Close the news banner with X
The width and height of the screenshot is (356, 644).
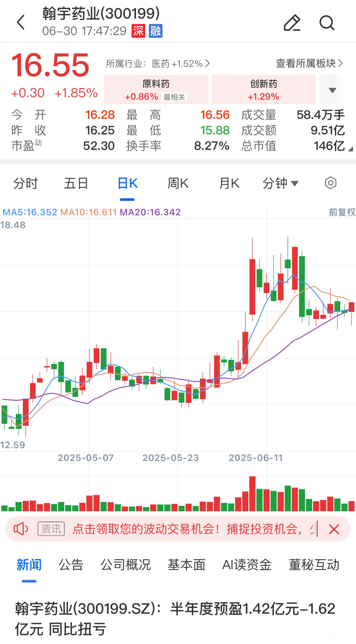point(334,529)
